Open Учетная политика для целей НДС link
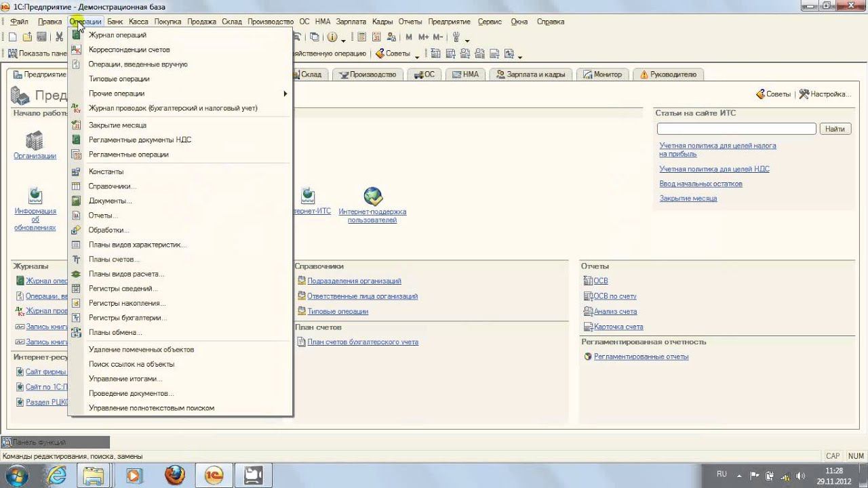868x488 pixels. pyautogui.click(x=714, y=169)
